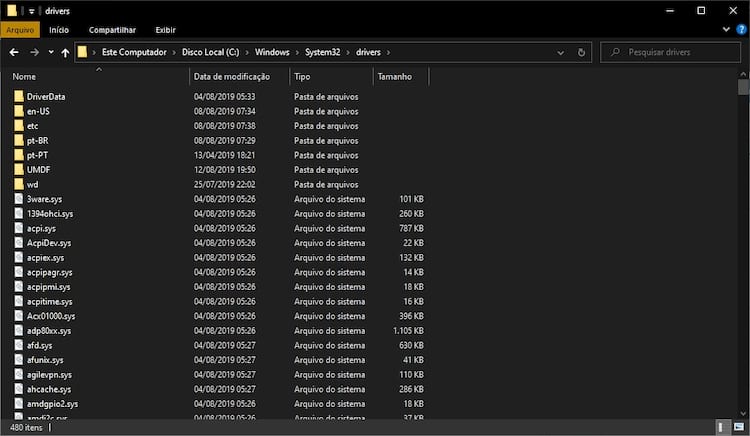
Task: Switch to the Exibir ribbon tab
Action: click(x=165, y=30)
